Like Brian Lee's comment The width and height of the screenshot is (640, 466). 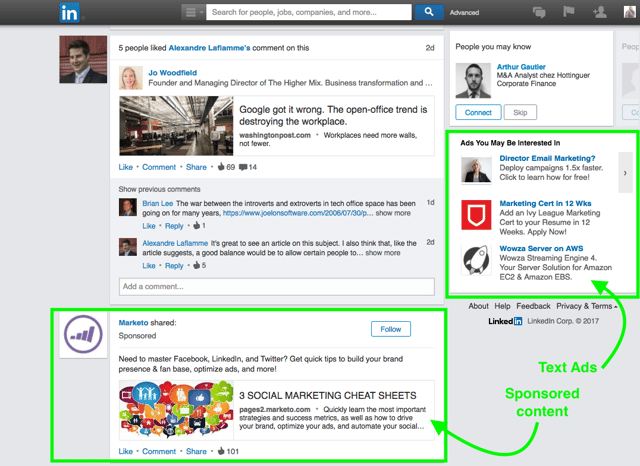[x=149, y=226]
